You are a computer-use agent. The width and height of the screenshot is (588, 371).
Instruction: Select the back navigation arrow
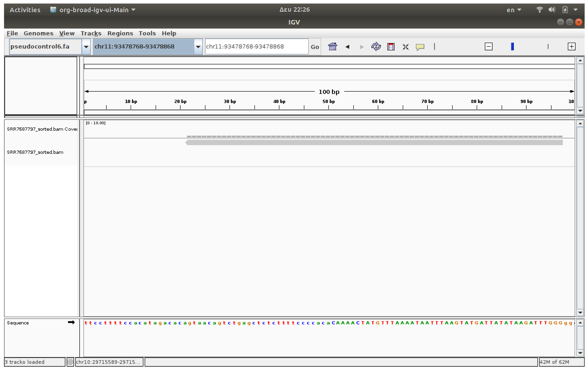pos(348,47)
